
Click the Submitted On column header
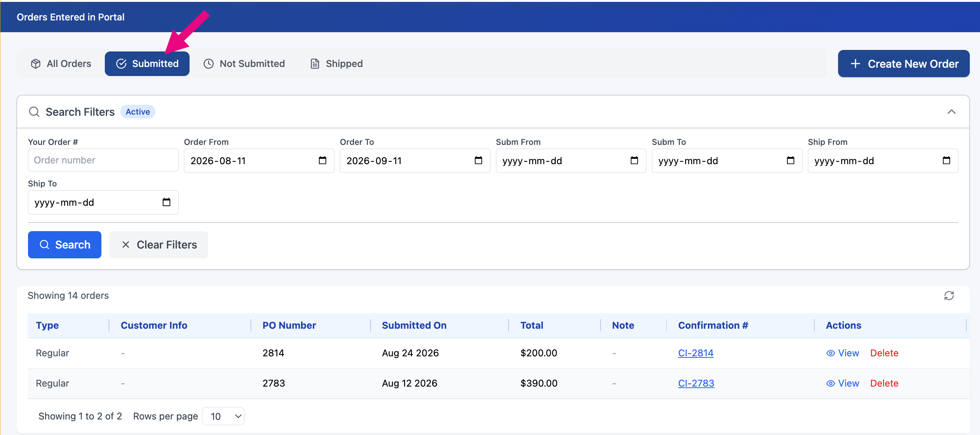(414, 325)
